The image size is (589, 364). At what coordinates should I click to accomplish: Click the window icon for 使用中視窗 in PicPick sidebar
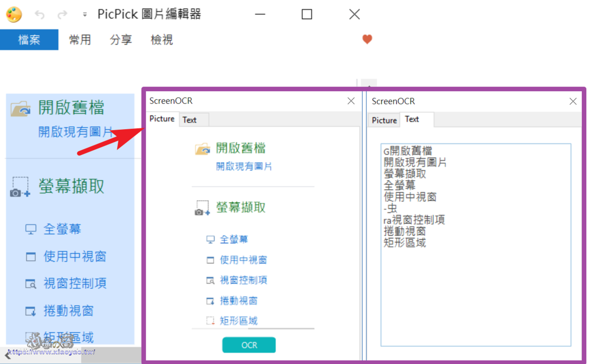[30, 257]
